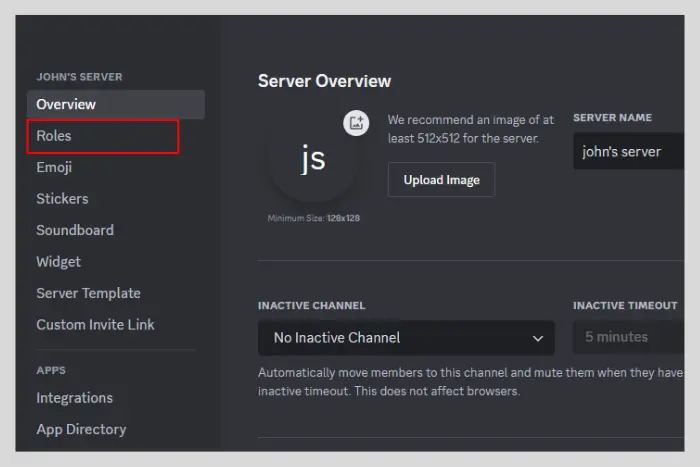Viewport: 700px width, 467px height.
Task: Open the Inactive Timeout 5 minutes dropdown
Action: tap(629, 337)
